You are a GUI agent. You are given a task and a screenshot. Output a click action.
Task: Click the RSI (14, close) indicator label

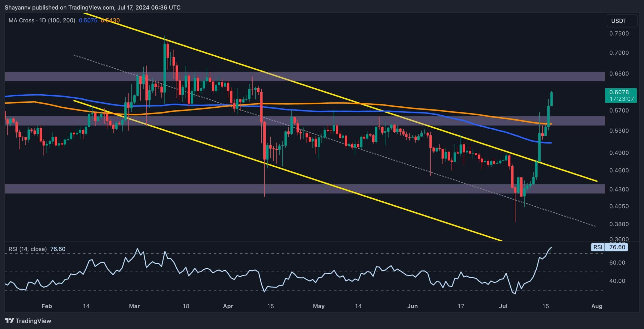(x=28, y=249)
